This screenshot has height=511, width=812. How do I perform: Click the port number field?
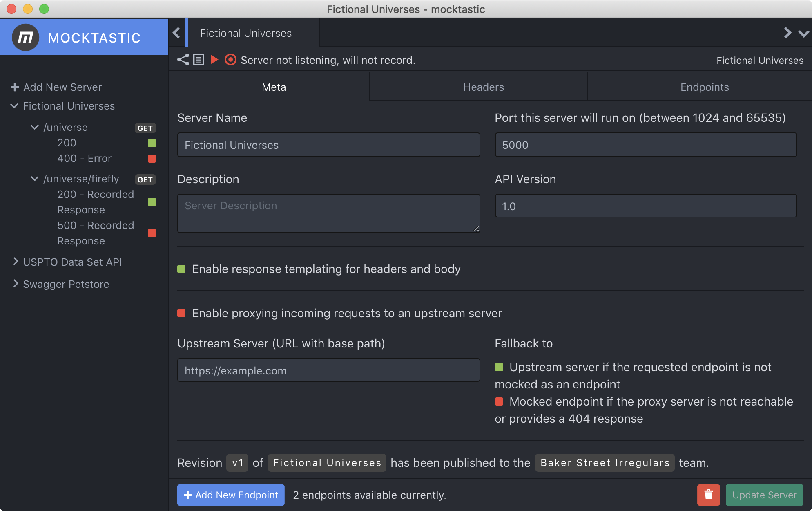(x=646, y=145)
